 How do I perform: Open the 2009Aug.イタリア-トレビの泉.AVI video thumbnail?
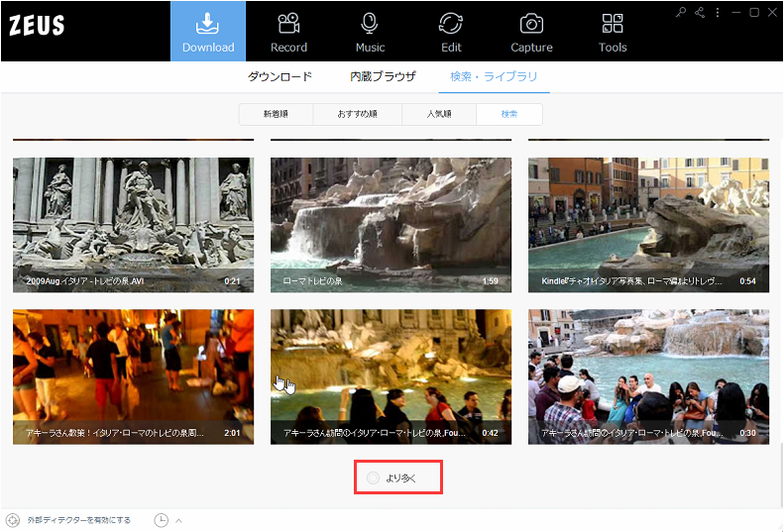pyautogui.click(x=133, y=224)
